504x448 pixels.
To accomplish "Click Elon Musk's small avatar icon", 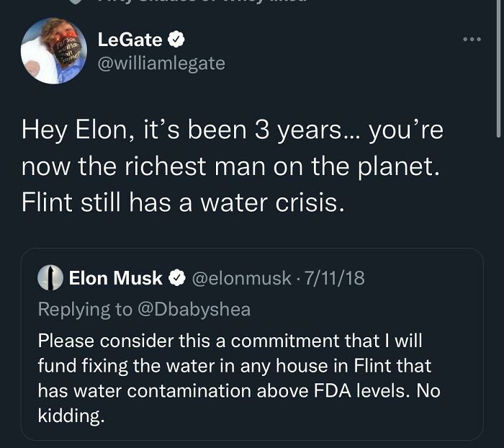I will (51, 277).
